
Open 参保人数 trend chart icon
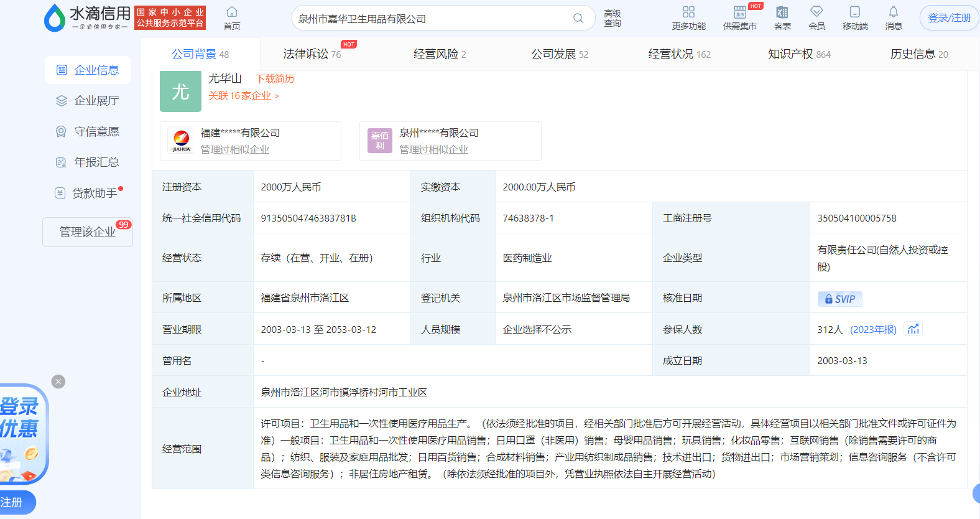tap(913, 329)
